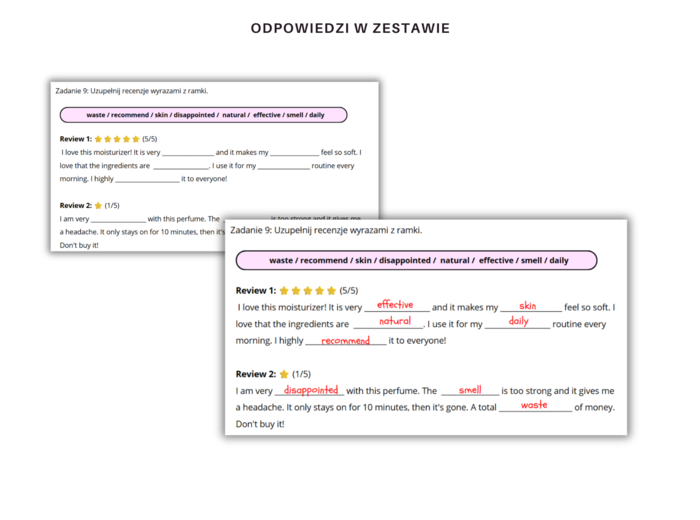The height and width of the screenshot is (520, 700).
Task: Select the red handwritten answer "skin"
Action: (528, 306)
